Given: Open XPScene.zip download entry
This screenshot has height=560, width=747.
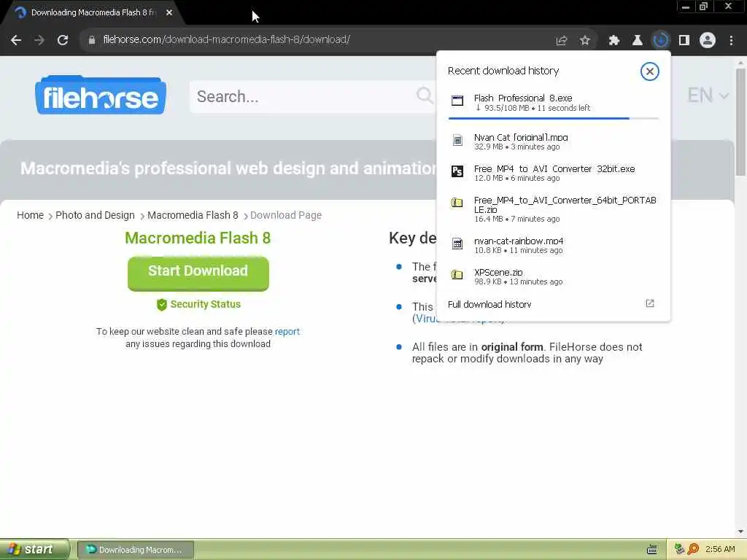Looking at the screenshot, I should (x=554, y=277).
